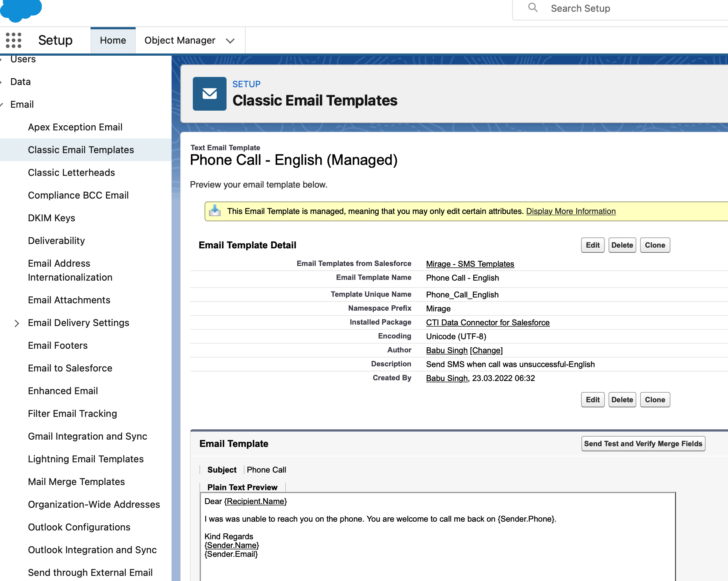Switch to the Home tab

(113, 40)
